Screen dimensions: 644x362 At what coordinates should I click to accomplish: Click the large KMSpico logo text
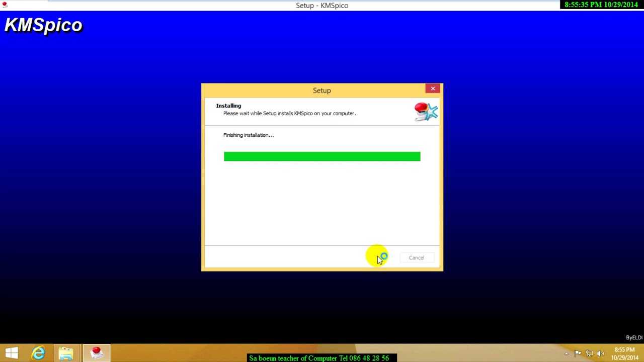click(43, 25)
